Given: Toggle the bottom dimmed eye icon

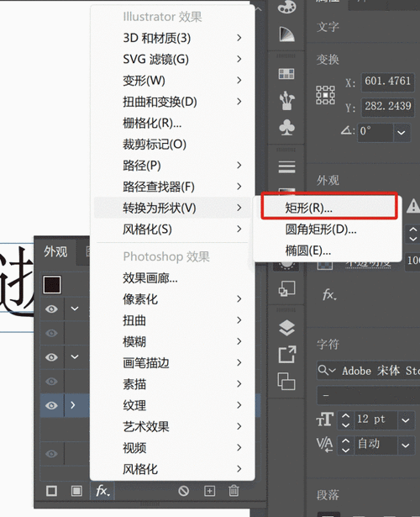Looking at the screenshot, I should (51, 454).
